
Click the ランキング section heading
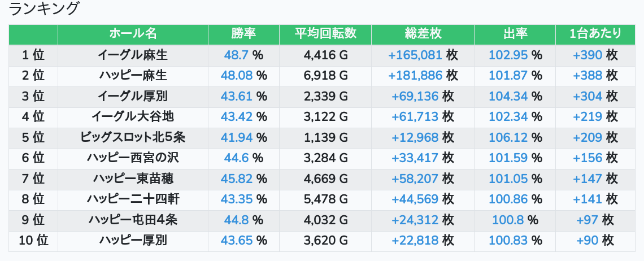pyautogui.click(x=45, y=9)
